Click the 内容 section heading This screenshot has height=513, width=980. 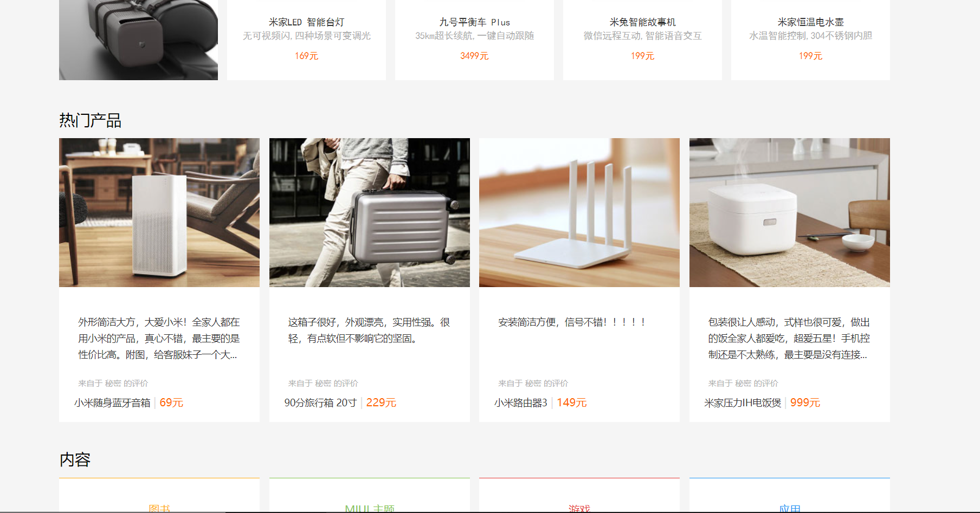click(75, 459)
